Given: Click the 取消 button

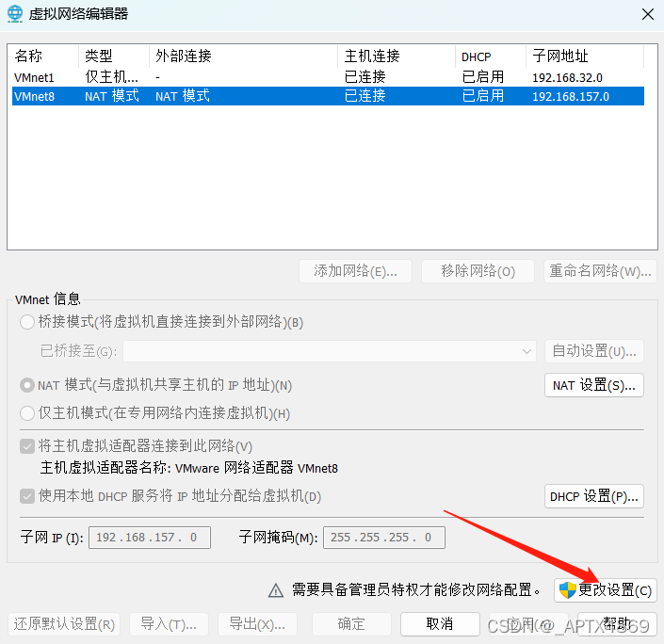Looking at the screenshot, I should click(x=440, y=624).
